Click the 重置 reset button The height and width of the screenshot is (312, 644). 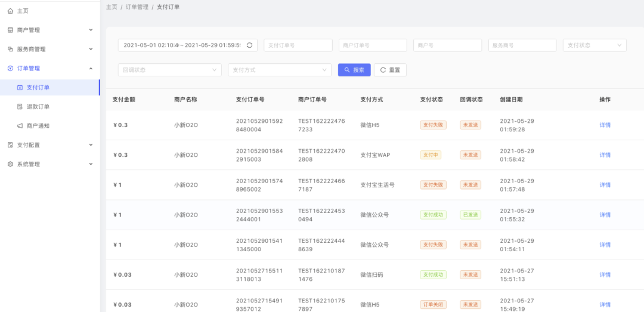coord(390,70)
